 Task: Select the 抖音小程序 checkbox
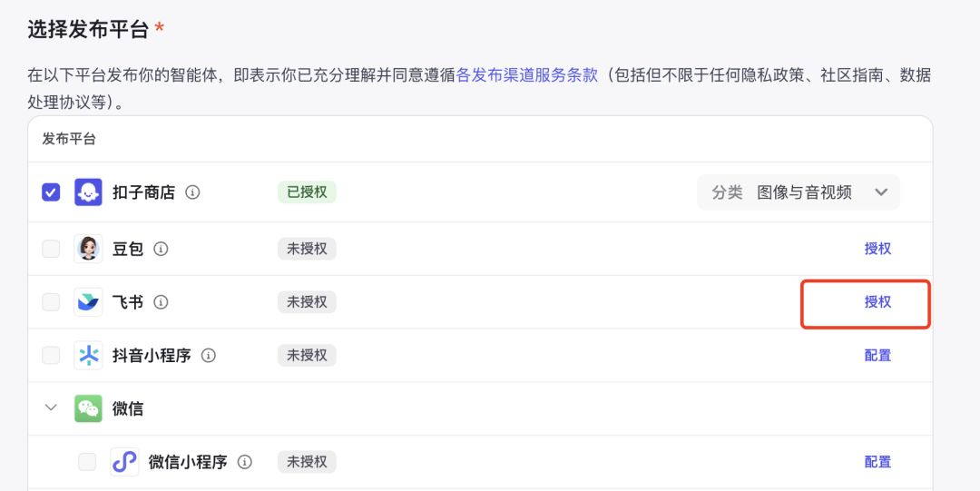pos(51,355)
